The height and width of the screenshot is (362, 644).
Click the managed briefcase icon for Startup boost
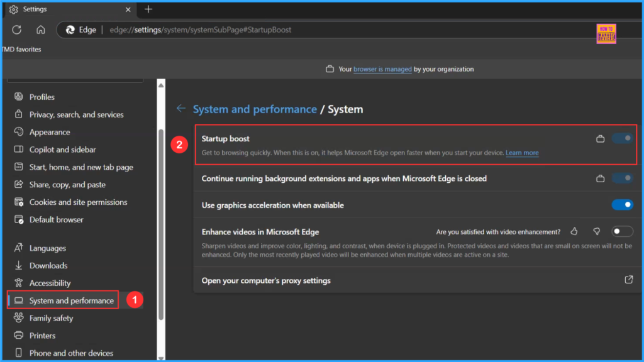600,139
